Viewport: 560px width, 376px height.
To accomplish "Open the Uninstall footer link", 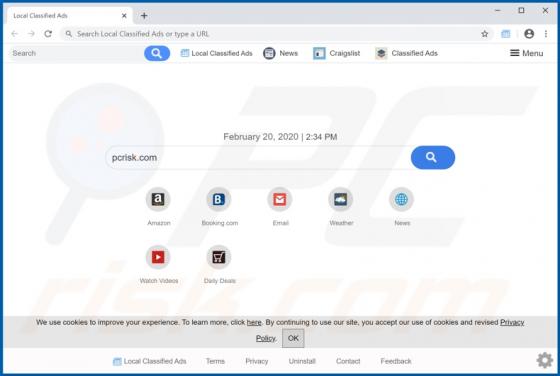I will 302,361.
